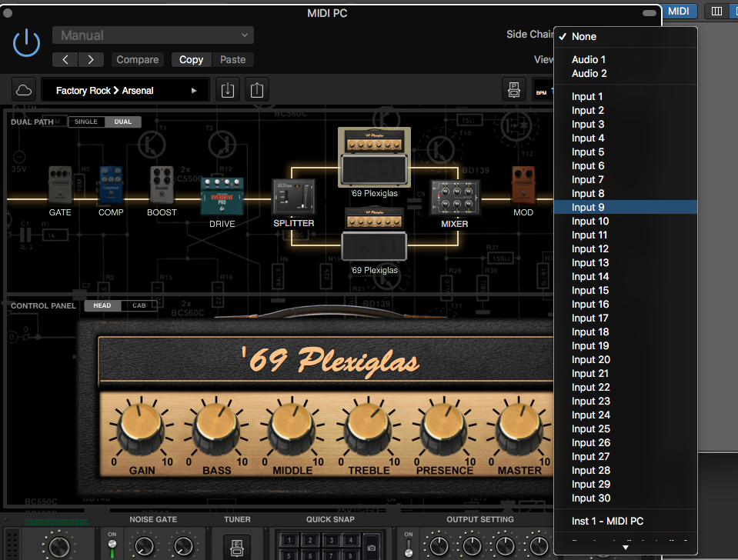The width and height of the screenshot is (738, 560).
Task: Click the Quick Snap camera icon
Action: (372, 547)
